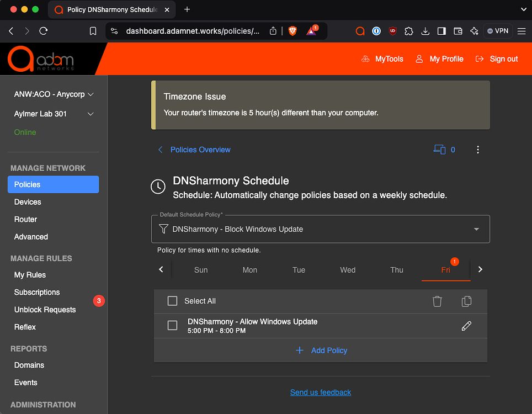This screenshot has height=414, width=532.
Task: Check the Select All checkbox
Action: coord(173,301)
